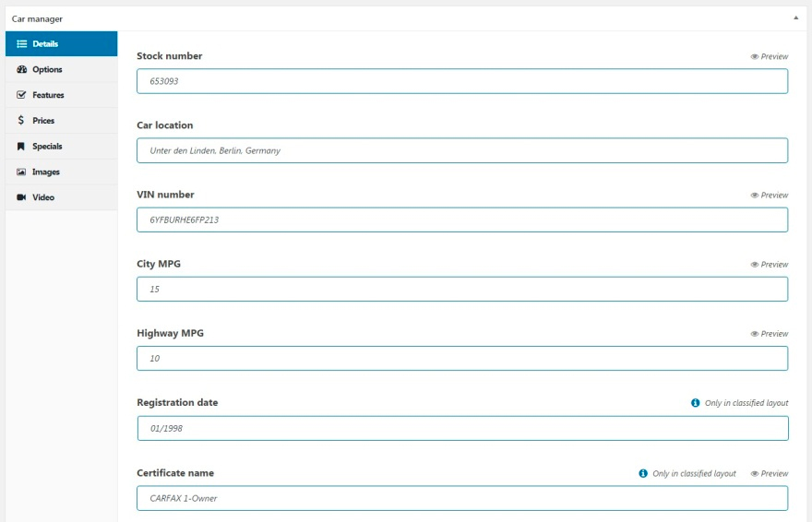Click the Prices dollar sign icon
The height and width of the screenshot is (522, 812).
pyautogui.click(x=21, y=121)
